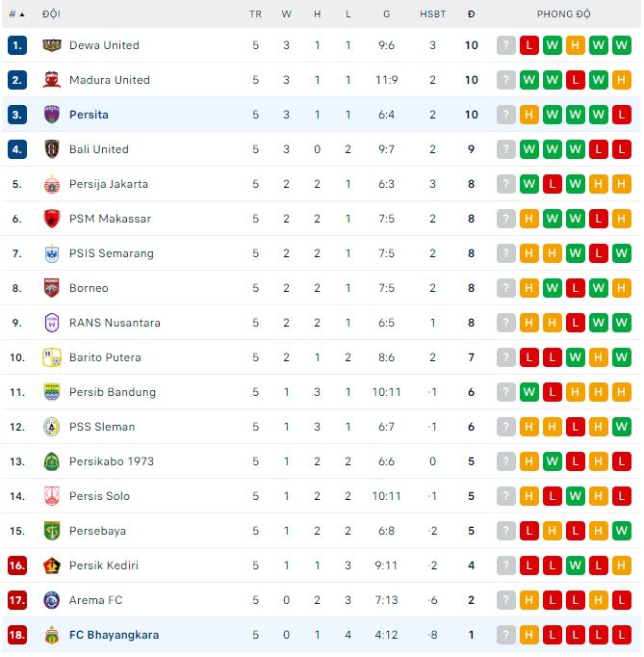Click the Dewa United club logo

click(52, 45)
